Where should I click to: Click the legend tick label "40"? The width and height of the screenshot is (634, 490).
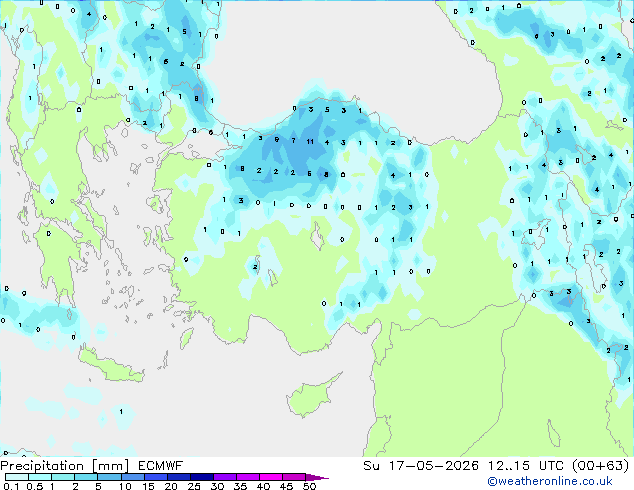coord(263,486)
